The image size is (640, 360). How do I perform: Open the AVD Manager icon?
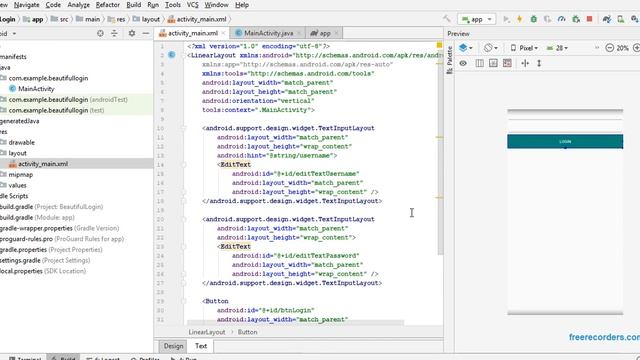tap(620, 19)
